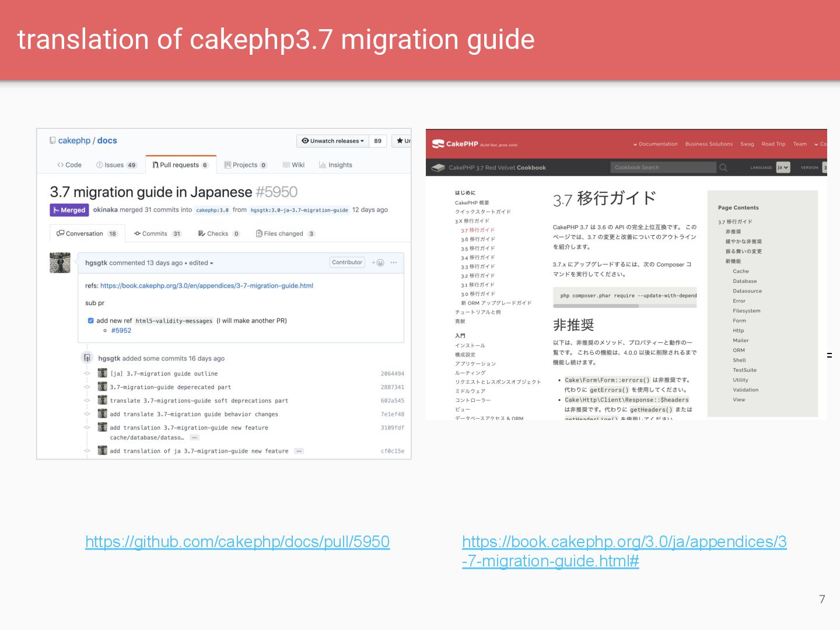
Task: Expand ellipsis on cache/database/dataso… commit message
Action: (195, 437)
